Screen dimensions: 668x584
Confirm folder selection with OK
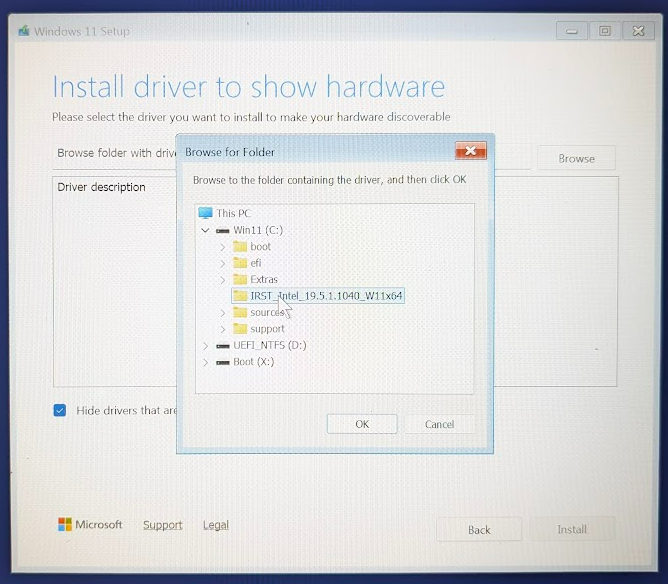point(362,424)
